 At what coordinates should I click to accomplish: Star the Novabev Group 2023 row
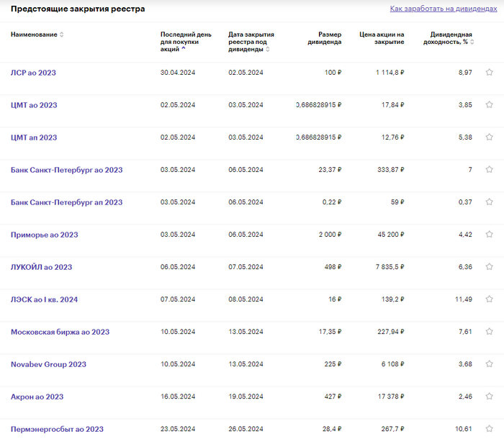489,364
